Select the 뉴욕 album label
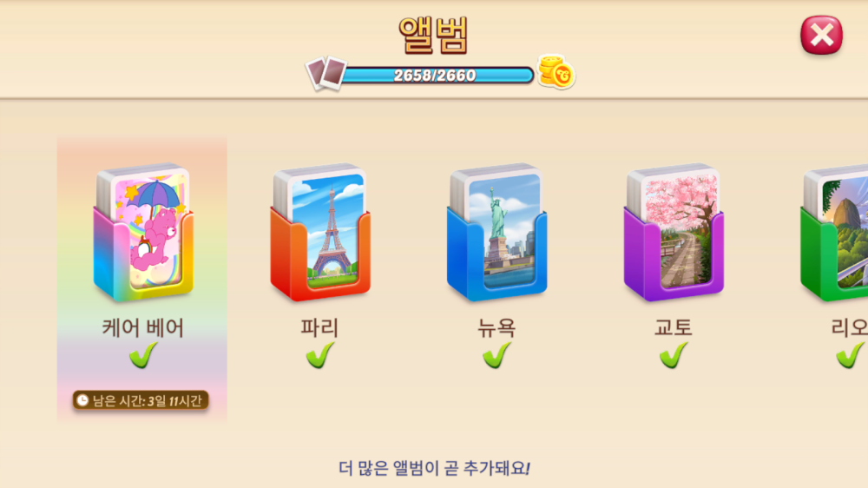The width and height of the screenshot is (868, 488). pos(496,327)
